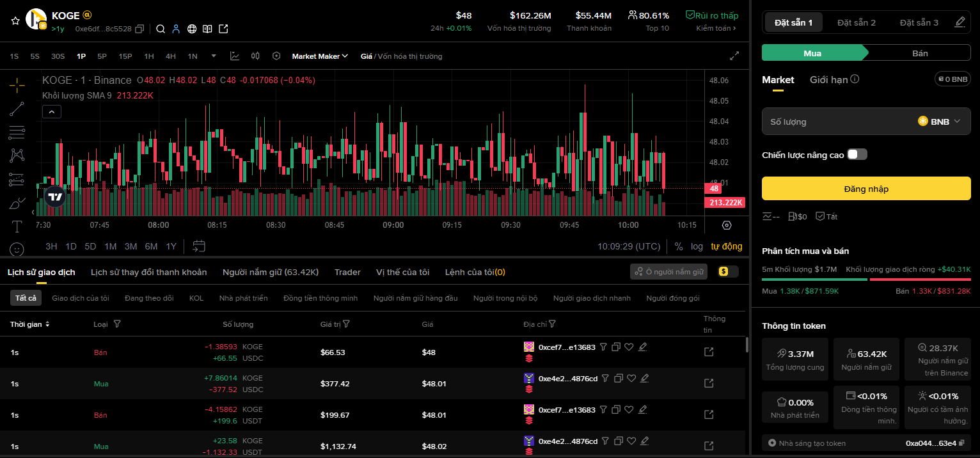The width and height of the screenshot is (980, 458).
Task: Expand the chart to fullscreen
Action: click(x=734, y=56)
